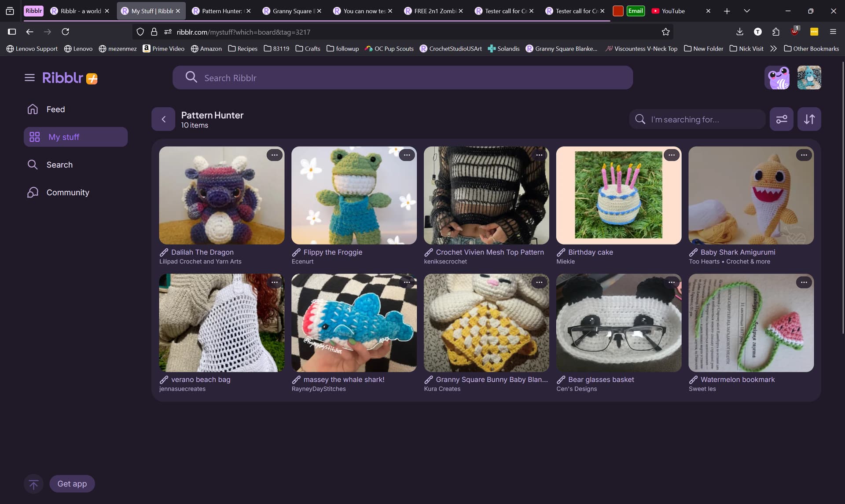
Task: Open three-dot menu on the Birthday cake card
Action: (671, 155)
